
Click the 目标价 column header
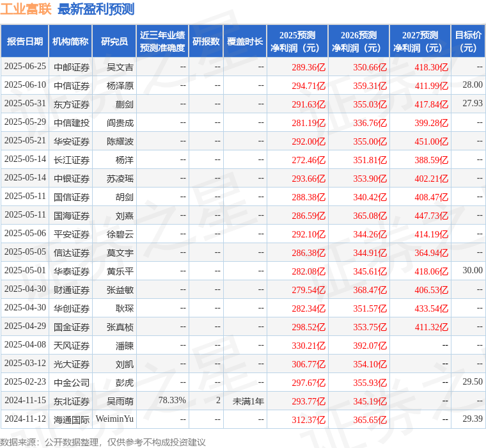469,42
